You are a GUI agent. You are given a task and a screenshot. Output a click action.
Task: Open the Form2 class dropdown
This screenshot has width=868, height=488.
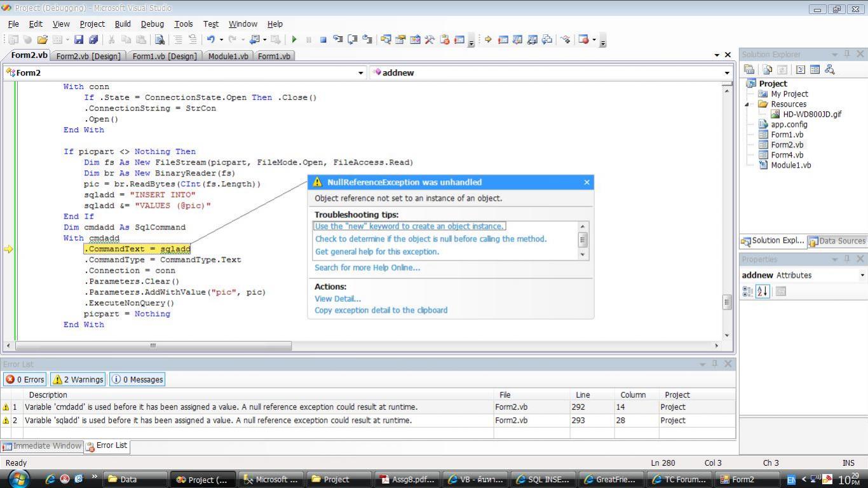point(362,72)
